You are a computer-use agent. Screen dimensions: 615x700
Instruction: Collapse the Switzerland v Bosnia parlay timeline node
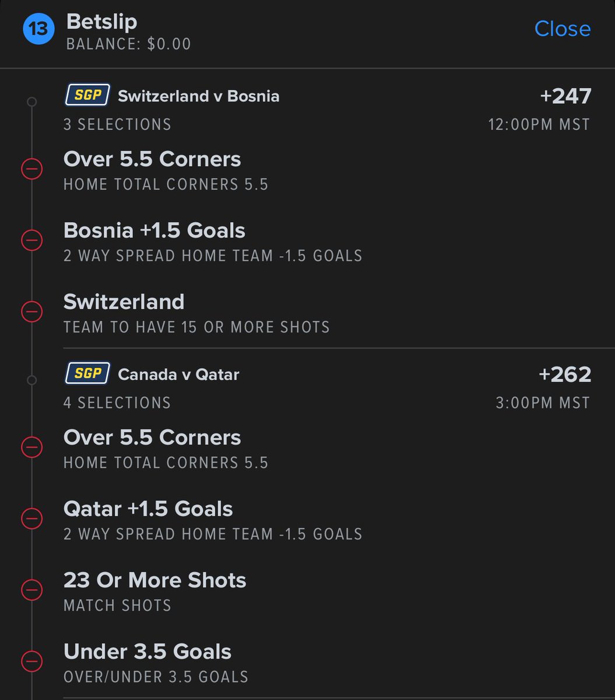32,102
